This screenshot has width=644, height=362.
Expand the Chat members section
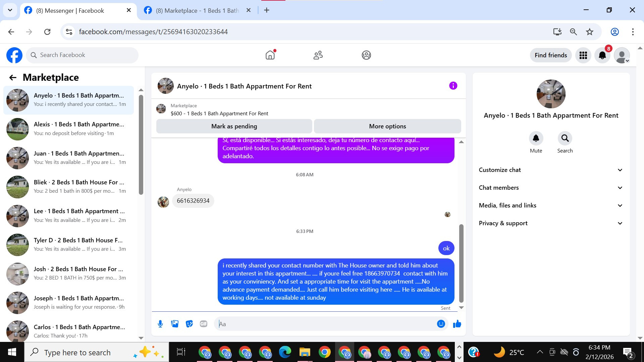pos(551,188)
